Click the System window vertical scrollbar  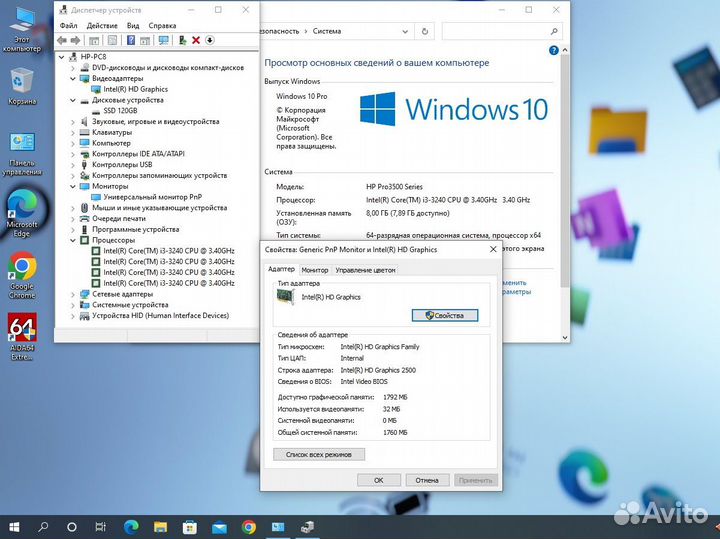click(565, 170)
